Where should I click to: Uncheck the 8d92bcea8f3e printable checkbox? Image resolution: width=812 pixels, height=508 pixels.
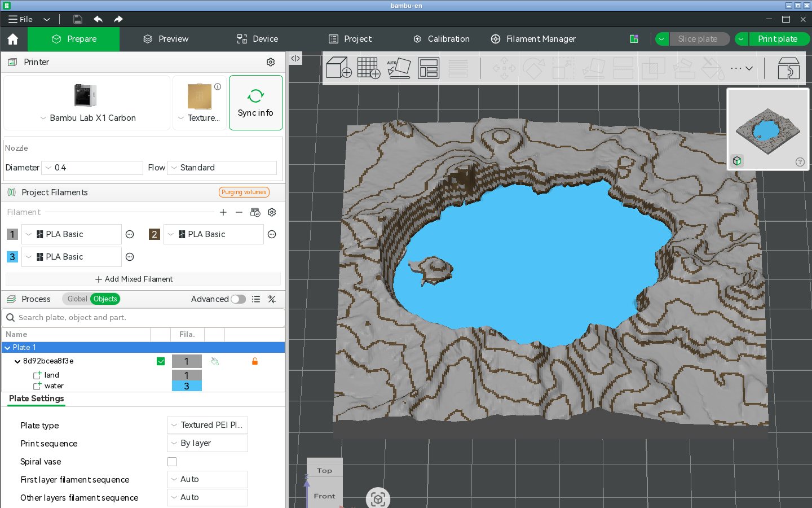[161, 361]
